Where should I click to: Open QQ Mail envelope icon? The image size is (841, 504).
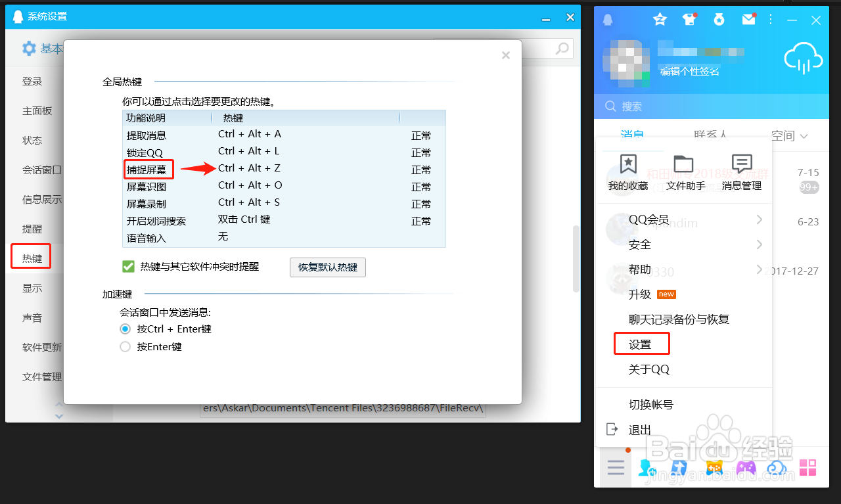(749, 20)
